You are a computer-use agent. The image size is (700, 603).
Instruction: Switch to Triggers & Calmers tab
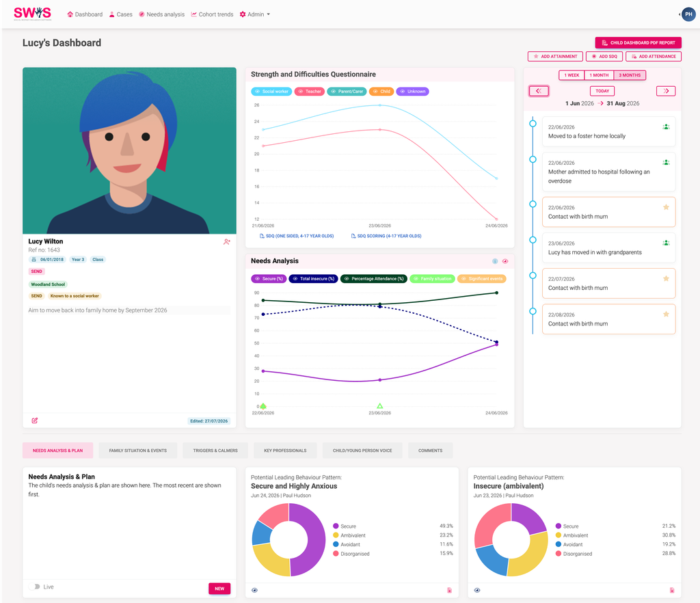215,451
